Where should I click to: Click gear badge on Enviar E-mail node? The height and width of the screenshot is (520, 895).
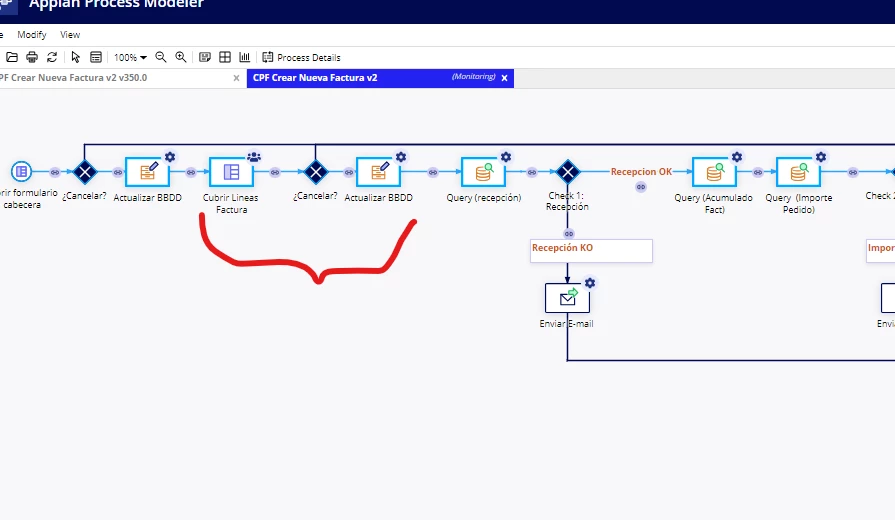pos(590,283)
